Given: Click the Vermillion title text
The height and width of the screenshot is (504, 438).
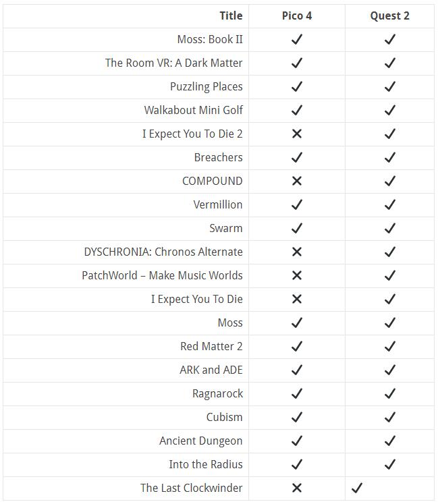Looking at the screenshot, I should coord(217,204).
